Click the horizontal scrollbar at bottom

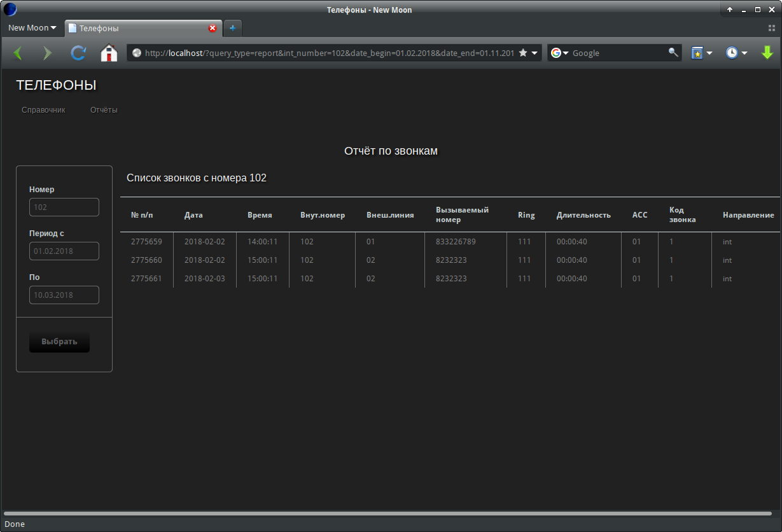[387, 513]
